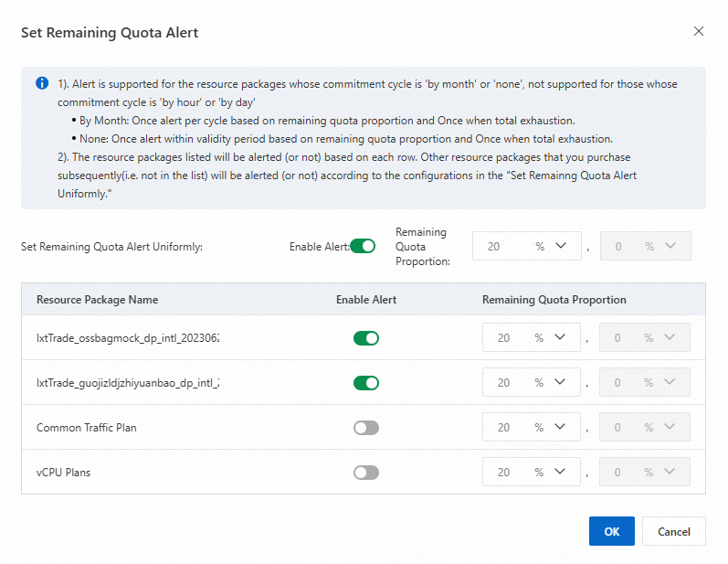Expand 20% dropdown for lxtTrade_guojizldjzhiyuanbao row
Viewport: 728px width, 564px height.
[x=560, y=383]
